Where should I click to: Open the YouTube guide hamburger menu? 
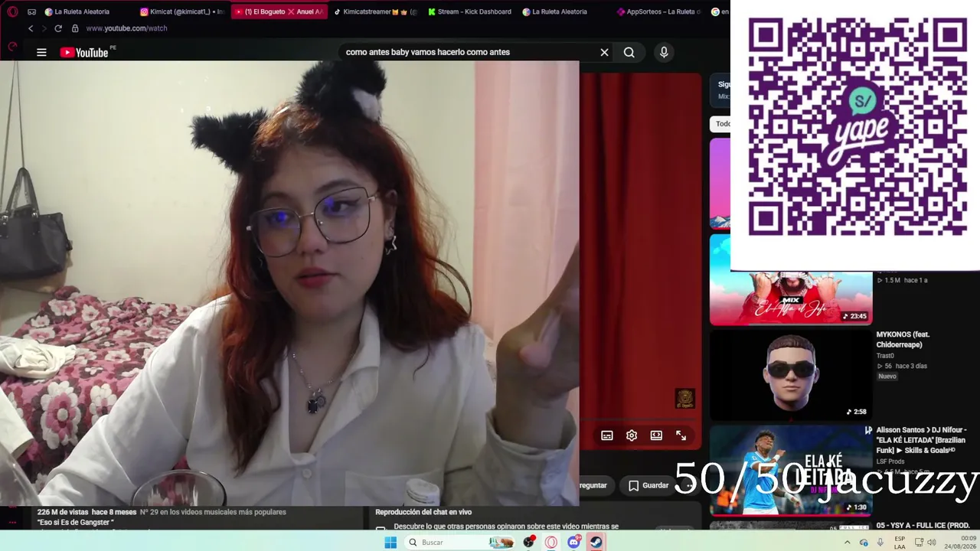41,52
